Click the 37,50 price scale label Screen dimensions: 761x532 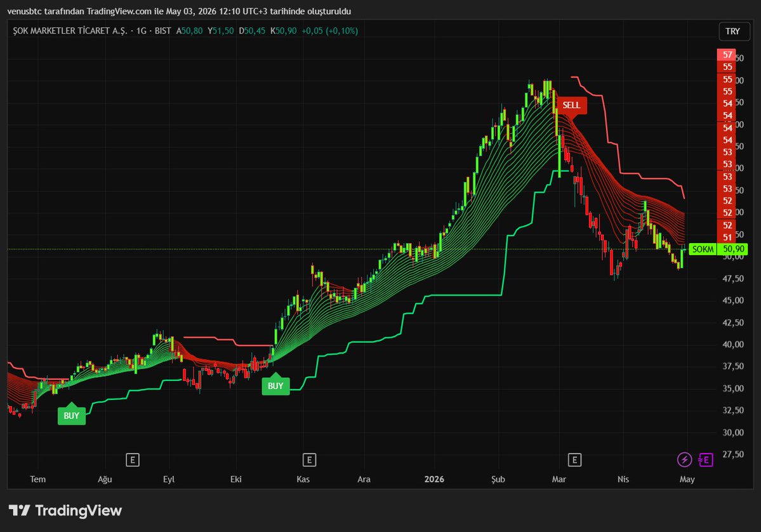click(733, 366)
